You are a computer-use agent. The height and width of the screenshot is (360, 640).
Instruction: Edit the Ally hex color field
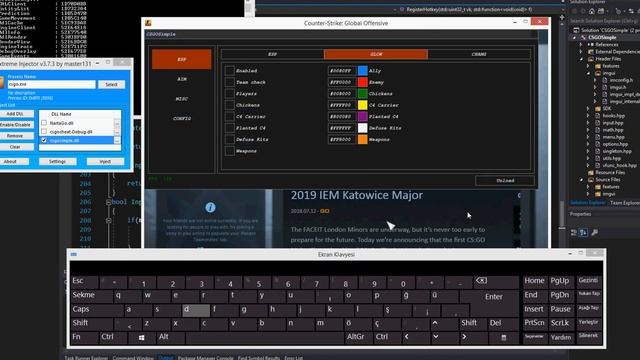342,71
